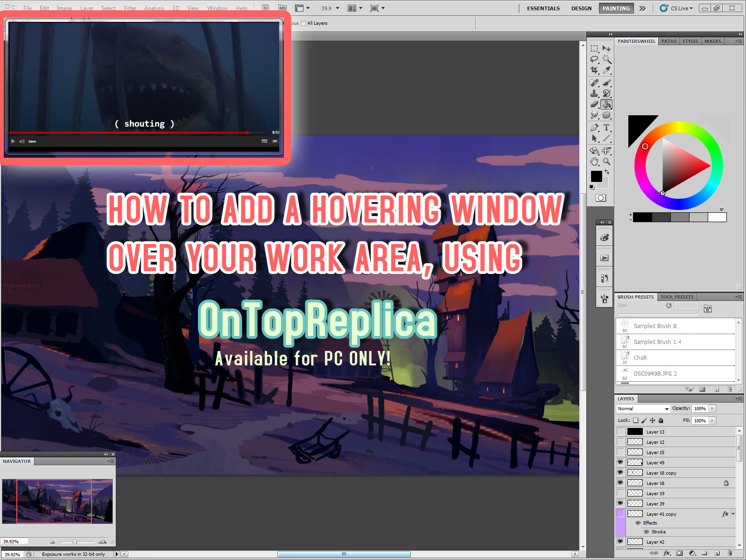Select the 3D Rotate tool
The height and width of the screenshot is (560, 746).
tap(594, 151)
